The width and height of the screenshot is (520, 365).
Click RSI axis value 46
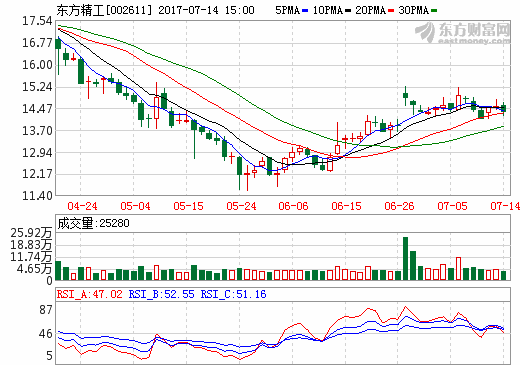(46, 334)
